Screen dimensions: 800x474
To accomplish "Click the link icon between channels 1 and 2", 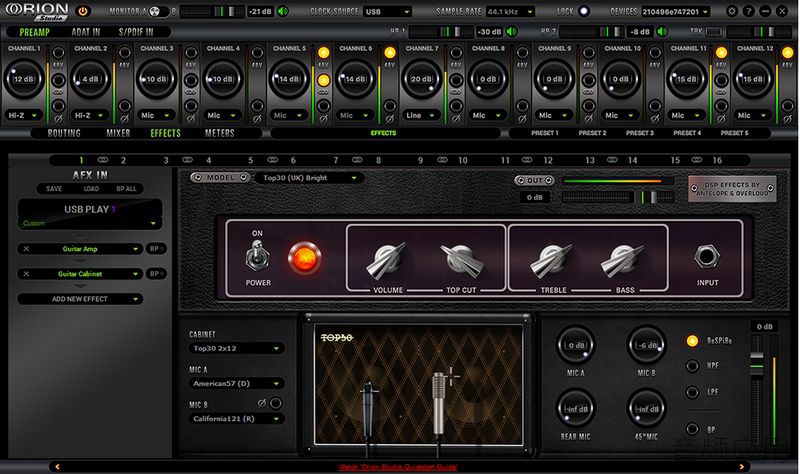I will coord(103,160).
